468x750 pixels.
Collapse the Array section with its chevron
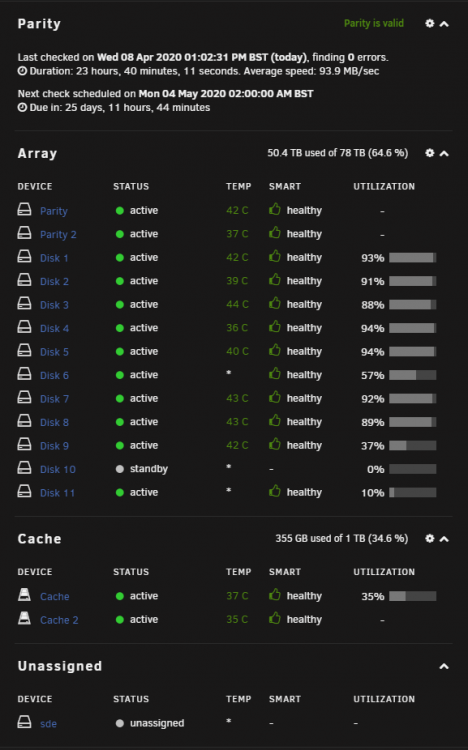444,154
